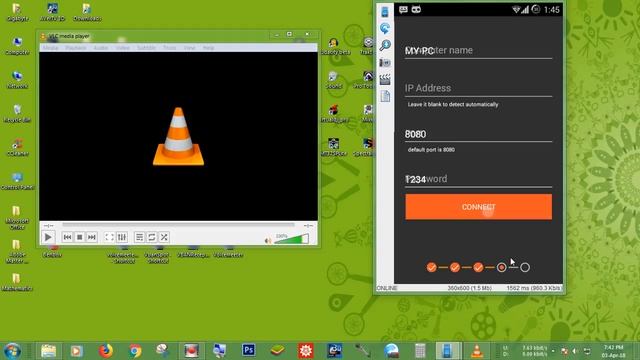The width and height of the screenshot is (640, 360).
Task: Click the VLC play button
Action: click(48, 237)
